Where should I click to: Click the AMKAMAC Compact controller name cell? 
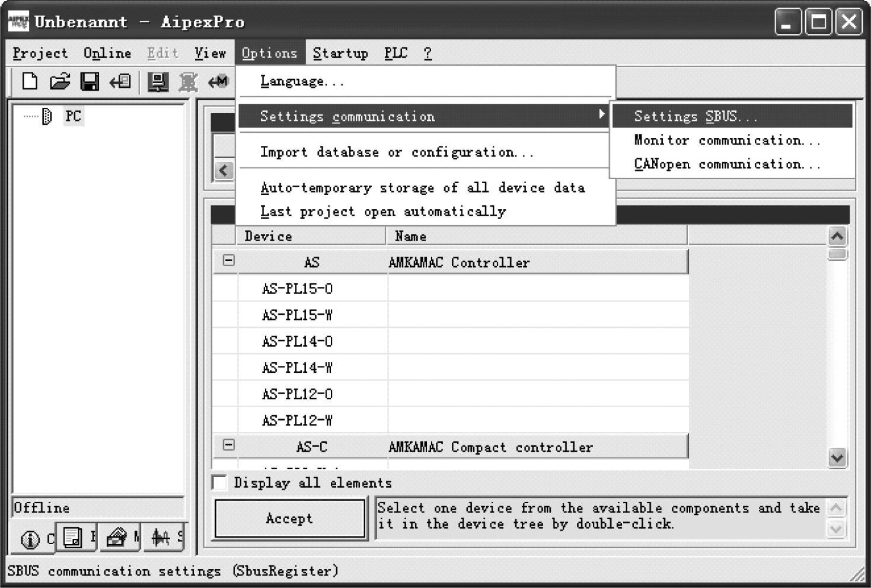538,447
